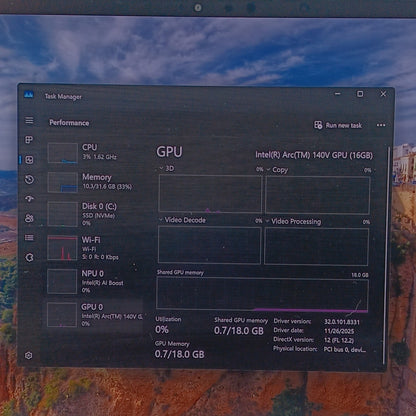Image resolution: width=416 pixels, height=416 pixels.
Task: Click the 3D engine graph
Action: pyautogui.click(x=210, y=194)
